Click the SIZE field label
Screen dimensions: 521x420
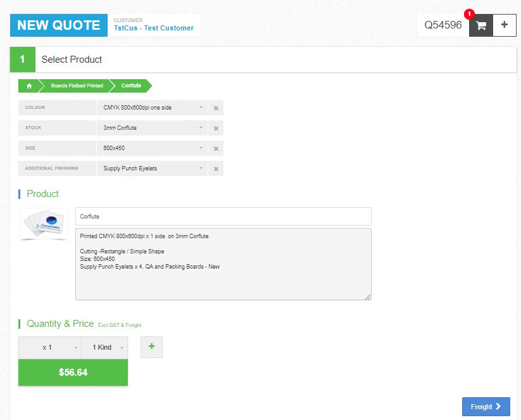pos(30,148)
